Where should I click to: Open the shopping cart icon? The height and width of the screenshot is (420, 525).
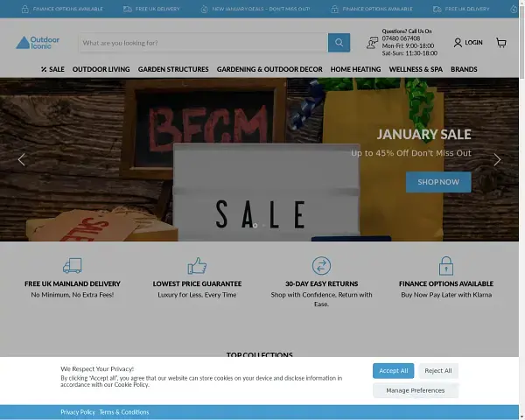(x=500, y=42)
